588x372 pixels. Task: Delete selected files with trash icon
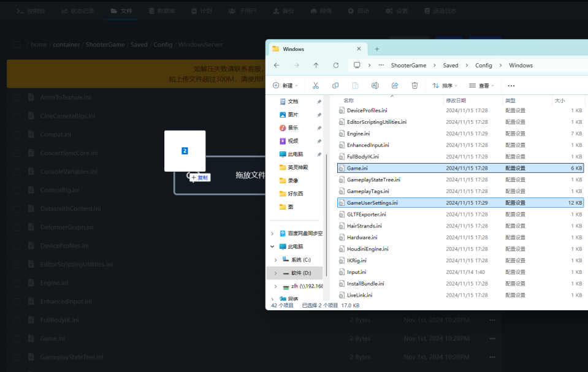(414, 86)
